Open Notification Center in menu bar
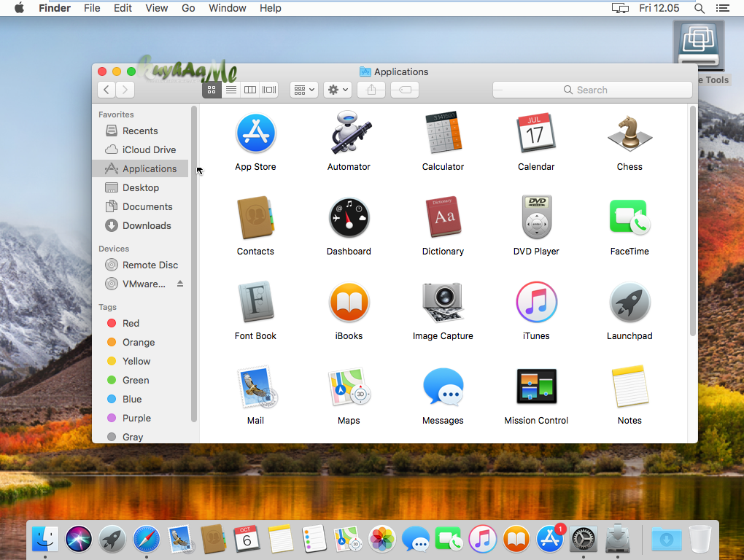 tap(723, 8)
